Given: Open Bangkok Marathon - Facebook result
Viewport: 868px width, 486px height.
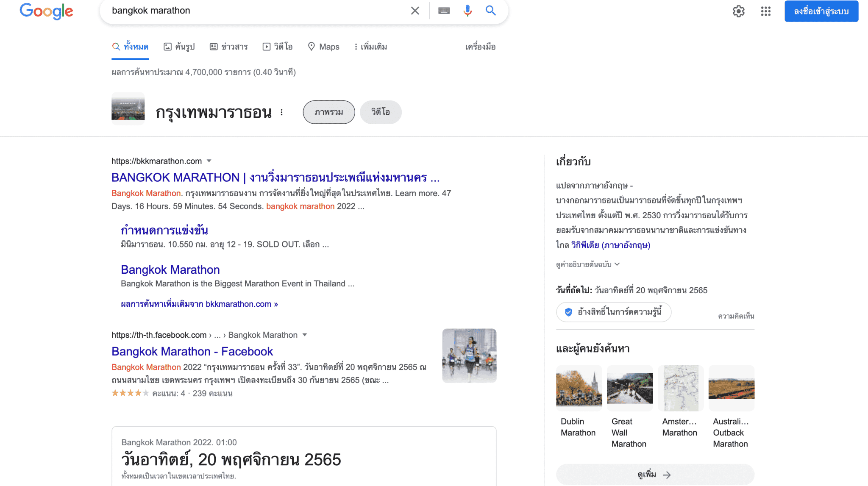Looking at the screenshot, I should coord(192,352).
